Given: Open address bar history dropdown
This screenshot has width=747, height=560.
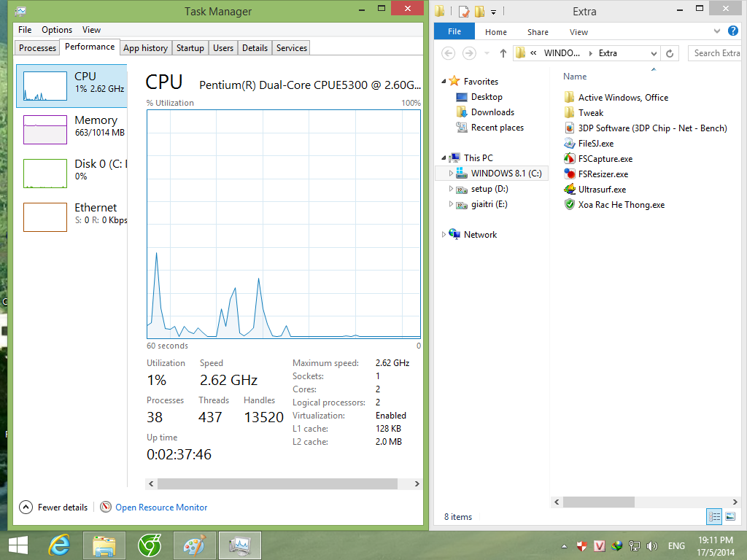Looking at the screenshot, I should pyautogui.click(x=654, y=54).
